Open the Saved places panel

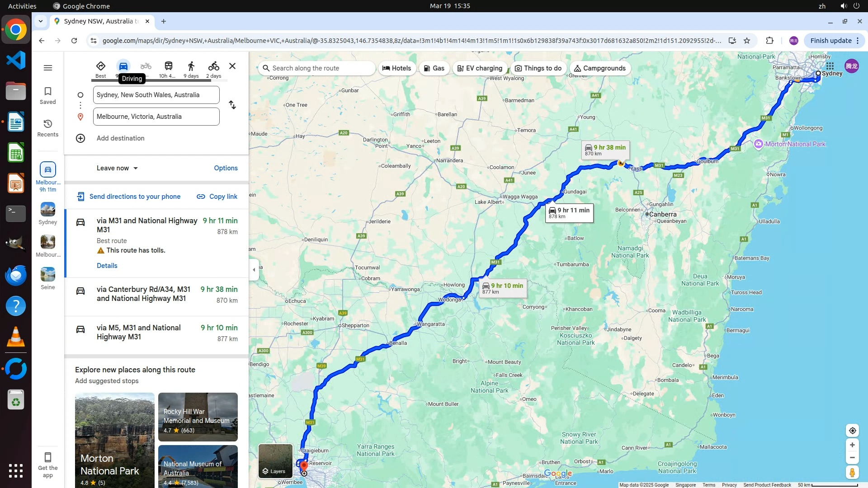48,95
